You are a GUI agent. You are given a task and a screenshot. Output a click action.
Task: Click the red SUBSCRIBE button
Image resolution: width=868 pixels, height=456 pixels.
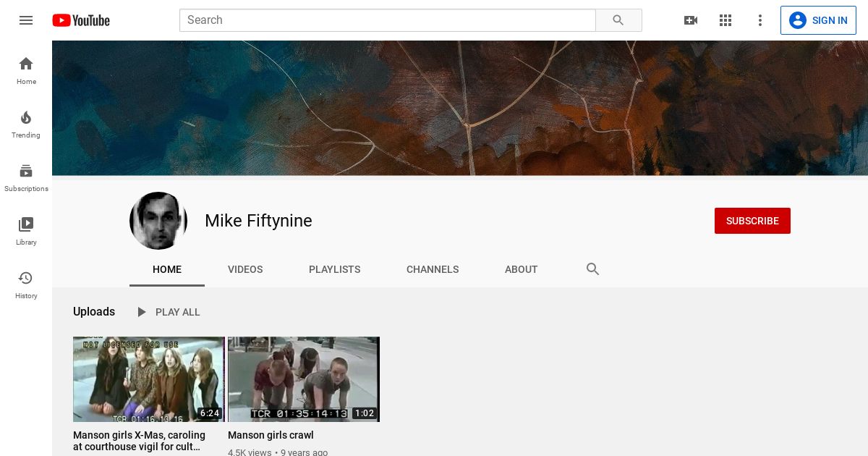[x=752, y=221]
